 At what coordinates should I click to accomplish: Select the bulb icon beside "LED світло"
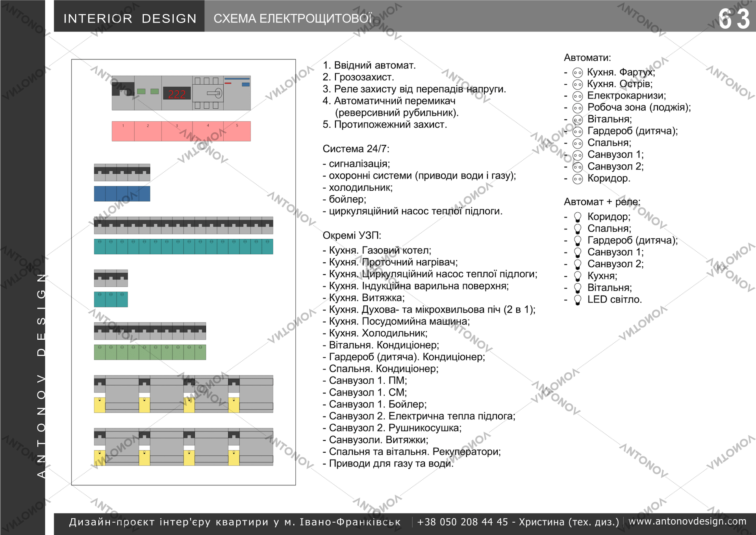tap(578, 300)
